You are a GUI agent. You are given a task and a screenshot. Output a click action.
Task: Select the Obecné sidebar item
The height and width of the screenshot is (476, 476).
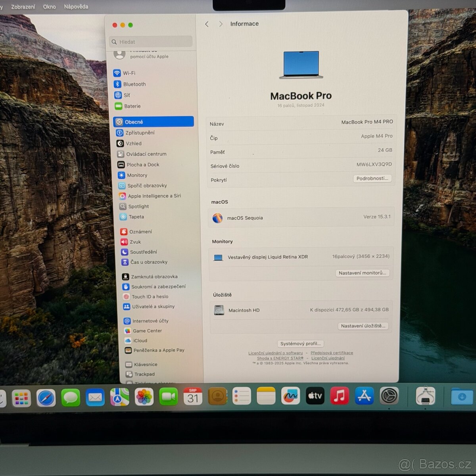tap(154, 122)
